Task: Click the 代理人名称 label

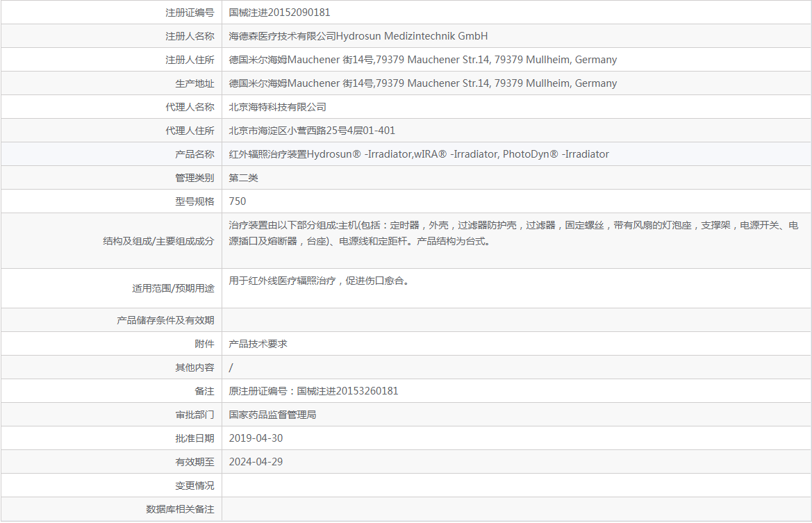Action: 190,107
